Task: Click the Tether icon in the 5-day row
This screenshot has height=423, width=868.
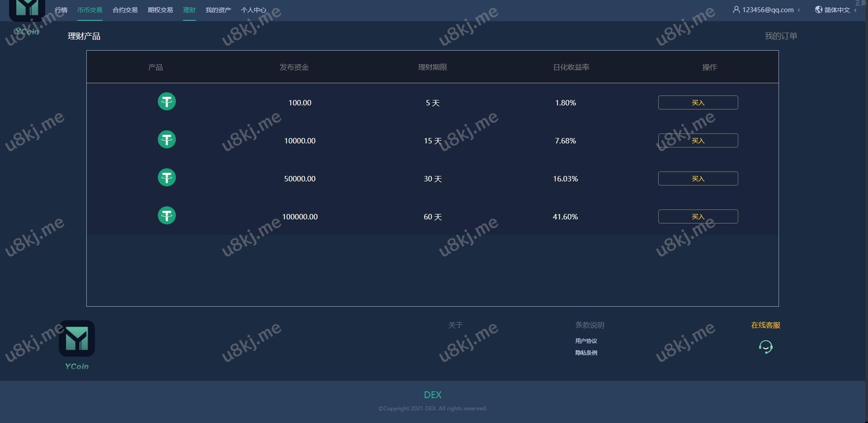Action: [166, 101]
